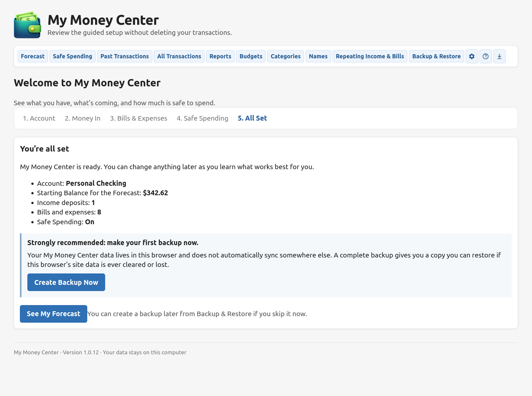Open the Names tab
Viewport: 532px width, 396px height.
click(x=318, y=56)
